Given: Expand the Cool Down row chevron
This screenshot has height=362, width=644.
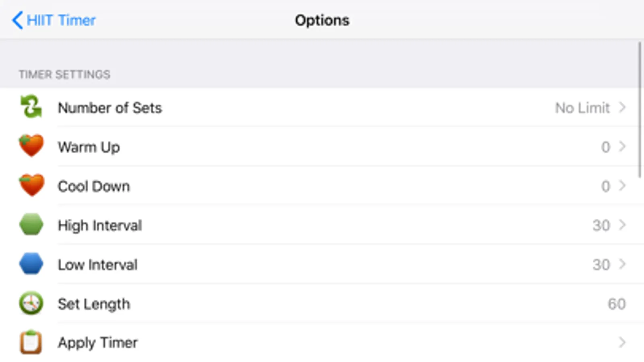Looking at the screenshot, I should [622, 186].
